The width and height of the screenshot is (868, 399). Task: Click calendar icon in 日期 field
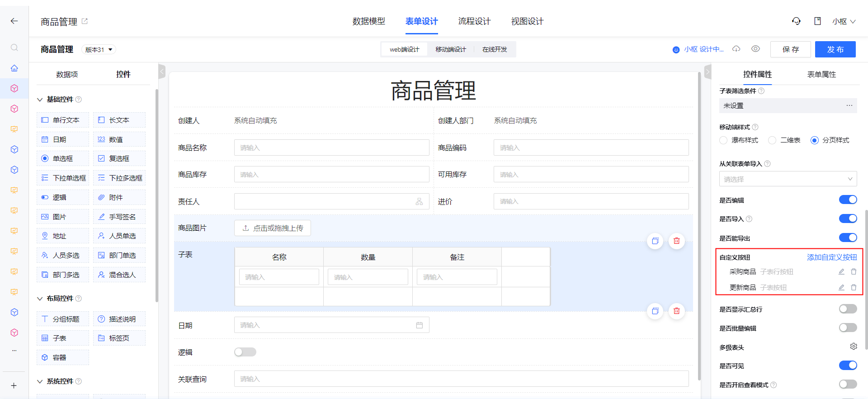pyautogui.click(x=419, y=325)
